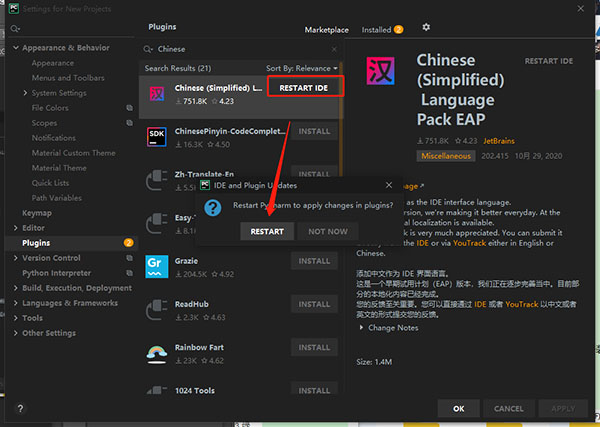Image resolution: width=600 pixels, height=427 pixels.
Task: Click the Zh-Translate-En plugin icon
Action: coord(157,180)
